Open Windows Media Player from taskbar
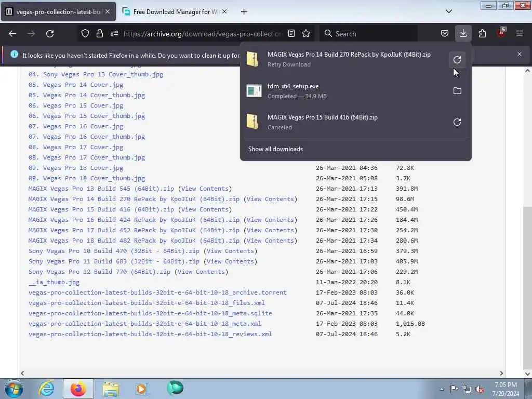532x399 pixels. [142, 389]
